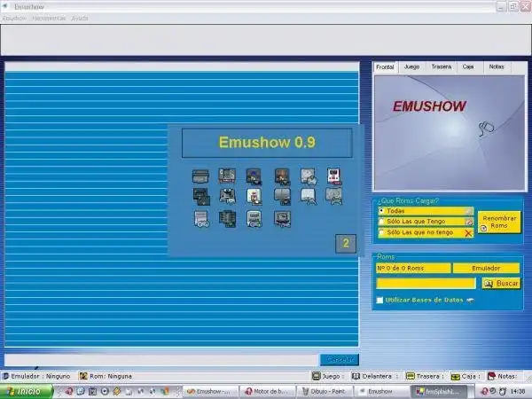
Task: Click the Inicio start button
Action: pyautogui.click(x=27, y=392)
